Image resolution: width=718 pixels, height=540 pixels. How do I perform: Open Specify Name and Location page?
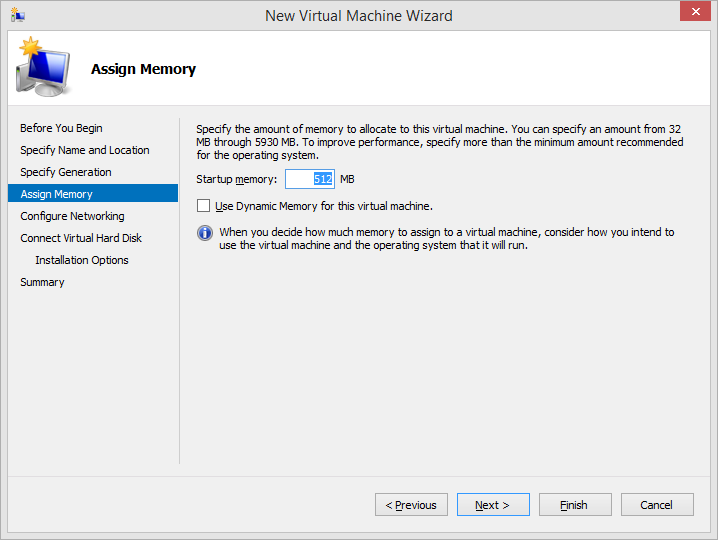(x=85, y=150)
